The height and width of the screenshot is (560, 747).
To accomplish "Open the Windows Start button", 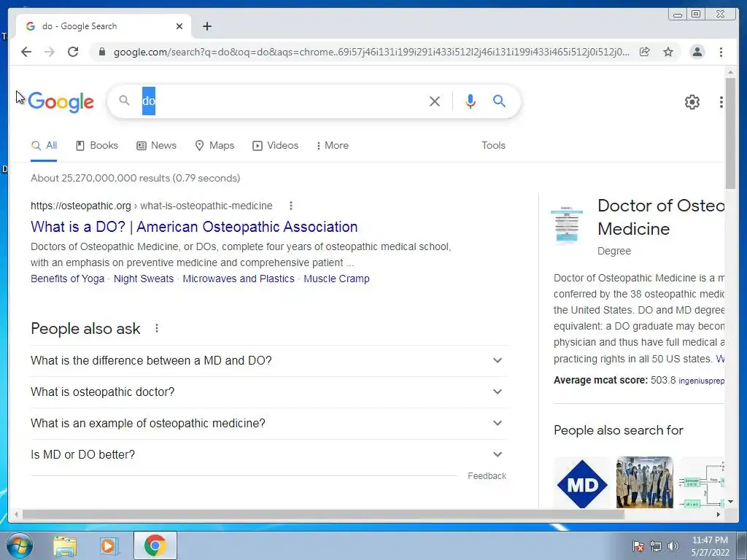I will pos(19,545).
